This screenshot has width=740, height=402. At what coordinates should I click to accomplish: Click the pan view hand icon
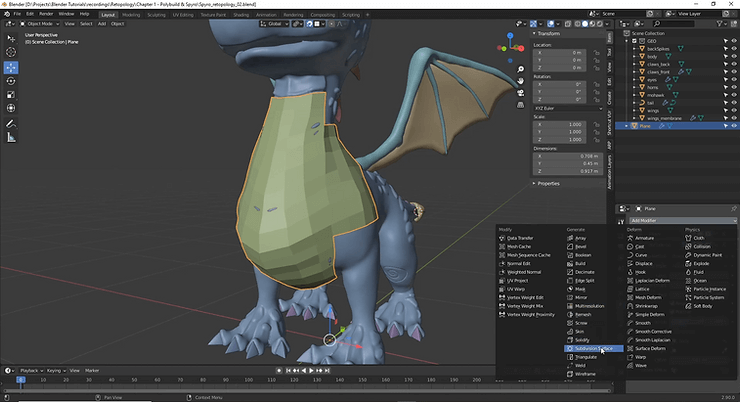[521, 81]
